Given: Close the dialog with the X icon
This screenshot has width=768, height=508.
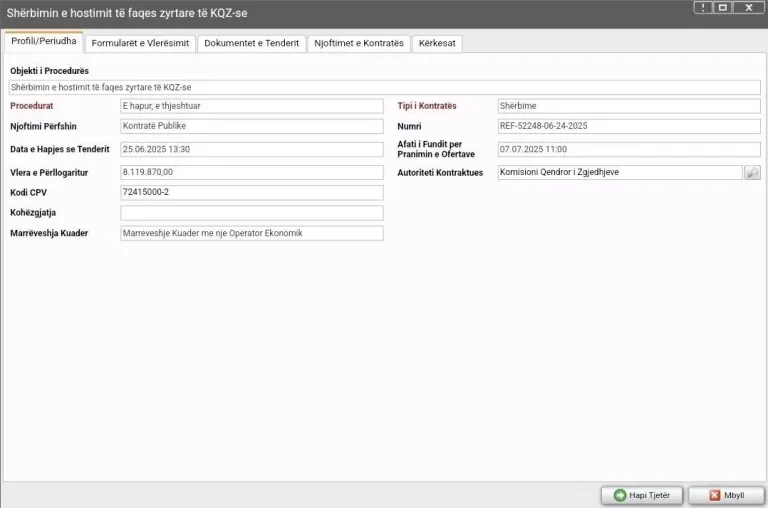Looking at the screenshot, I should pos(748,7).
